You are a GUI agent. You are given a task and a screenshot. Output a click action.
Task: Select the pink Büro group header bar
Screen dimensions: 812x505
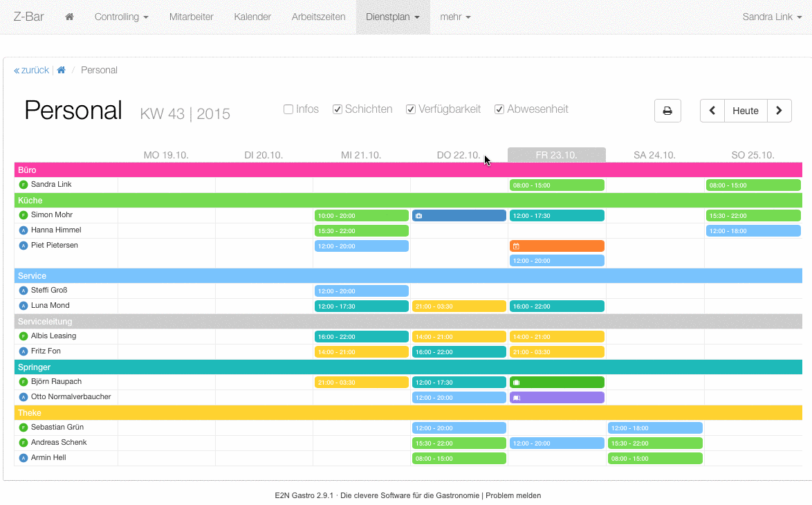[x=408, y=170]
